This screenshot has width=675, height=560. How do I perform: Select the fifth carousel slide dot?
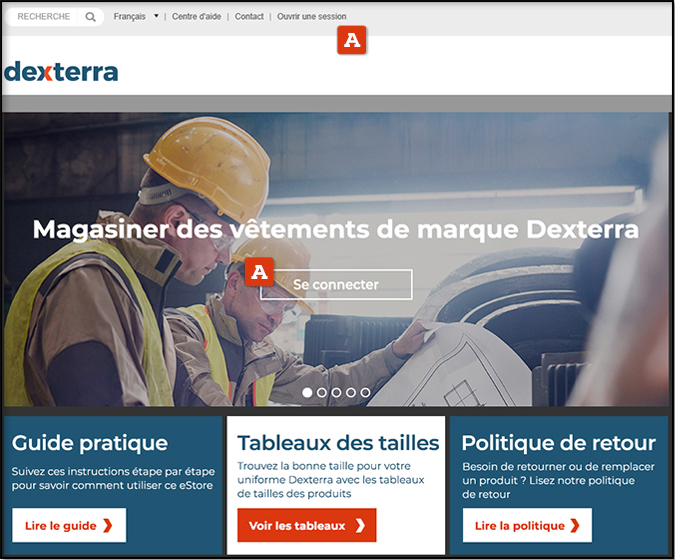365,393
